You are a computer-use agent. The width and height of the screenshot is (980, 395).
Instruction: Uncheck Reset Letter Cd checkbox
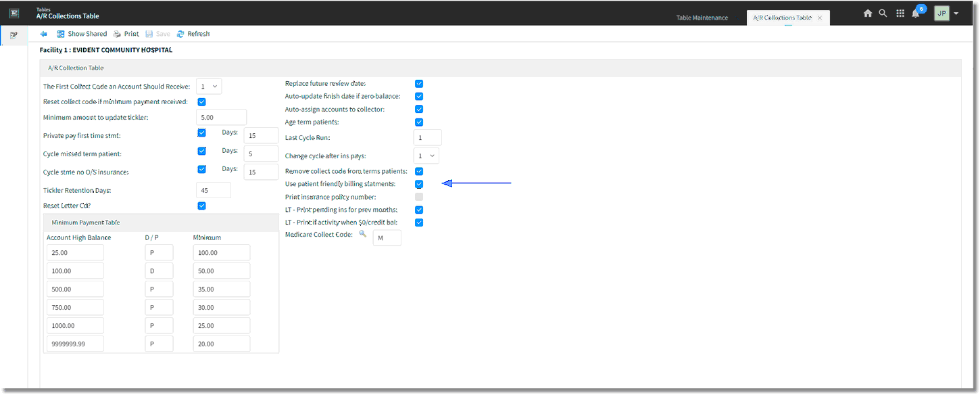point(201,206)
